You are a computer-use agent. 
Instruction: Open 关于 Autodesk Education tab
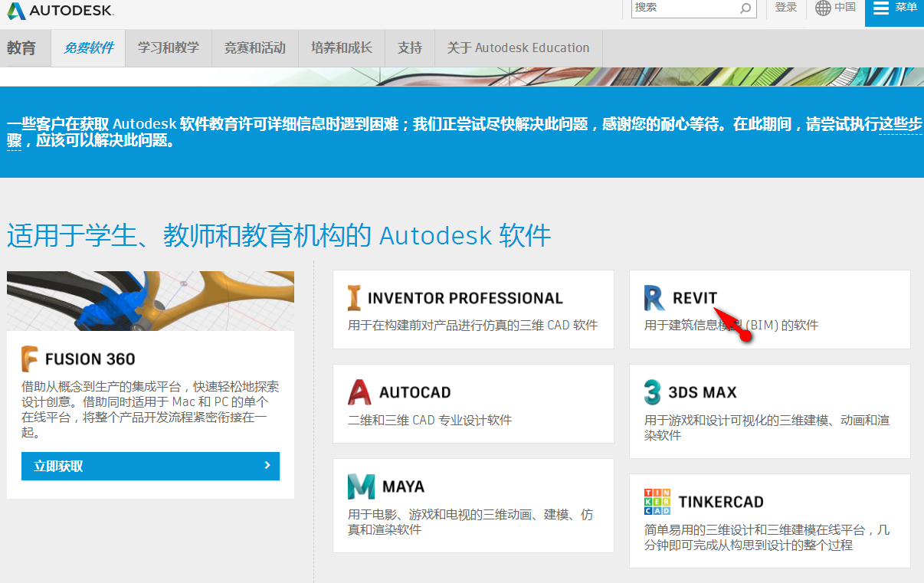tap(519, 48)
